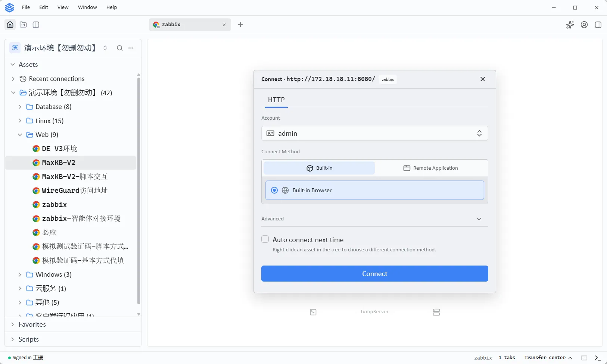Click the search icon in asset panel

[x=119, y=48]
